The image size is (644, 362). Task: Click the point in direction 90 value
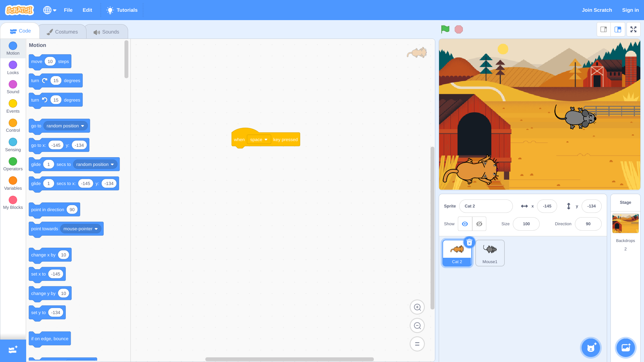pyautogui.click(x=72, y=210)
